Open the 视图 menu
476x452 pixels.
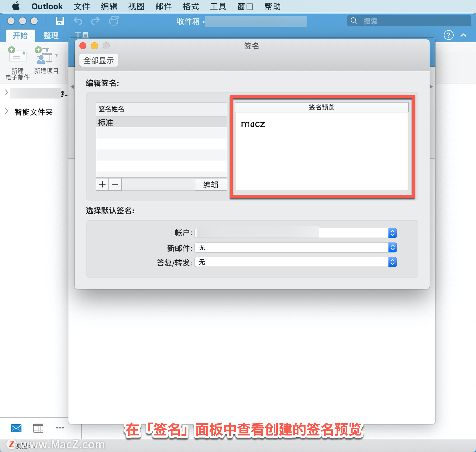pyautogui.click(x=136, y=6)
